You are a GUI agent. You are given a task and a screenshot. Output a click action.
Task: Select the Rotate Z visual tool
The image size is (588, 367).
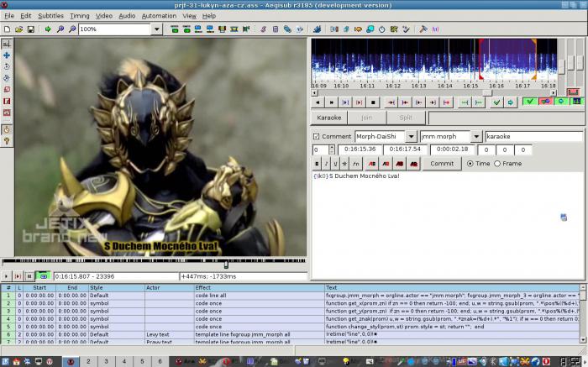click(x=7, y=66)
